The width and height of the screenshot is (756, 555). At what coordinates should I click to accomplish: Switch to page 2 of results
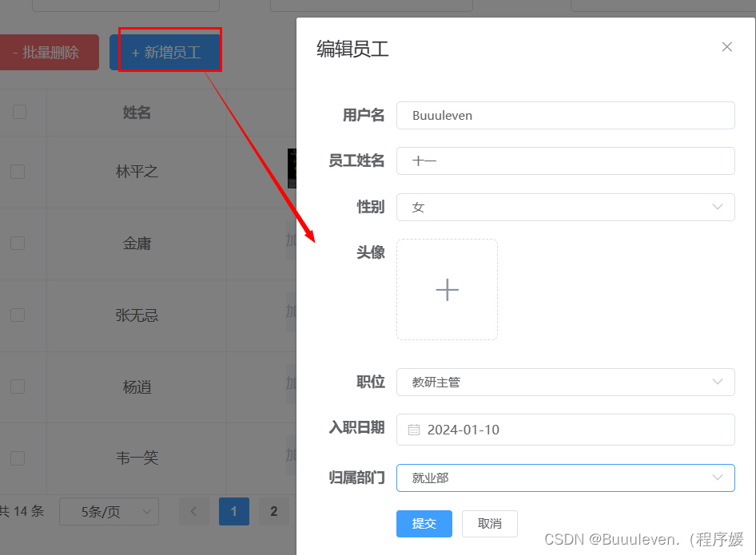pyautogui.click(x=273, y=511)
